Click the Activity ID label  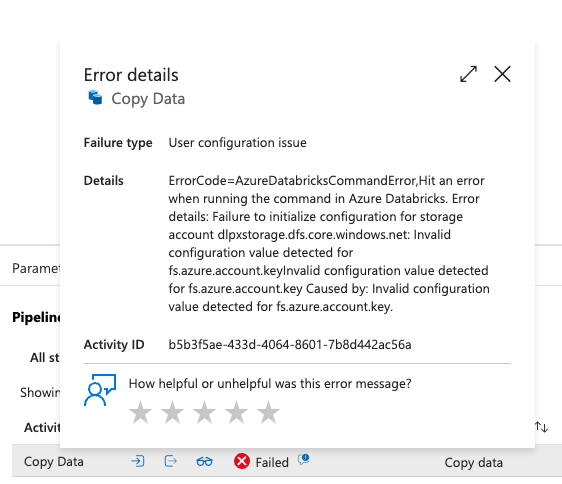click(114, 345)
